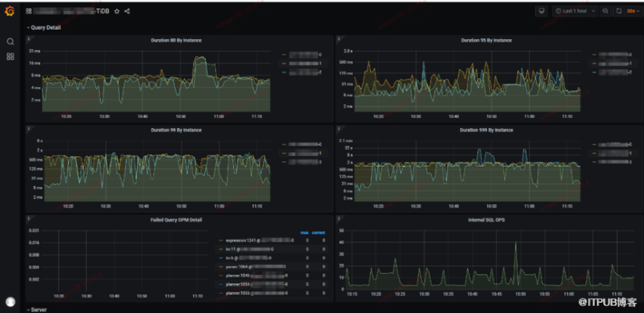Refresh the dashboard now

click(x=619, y=12)
